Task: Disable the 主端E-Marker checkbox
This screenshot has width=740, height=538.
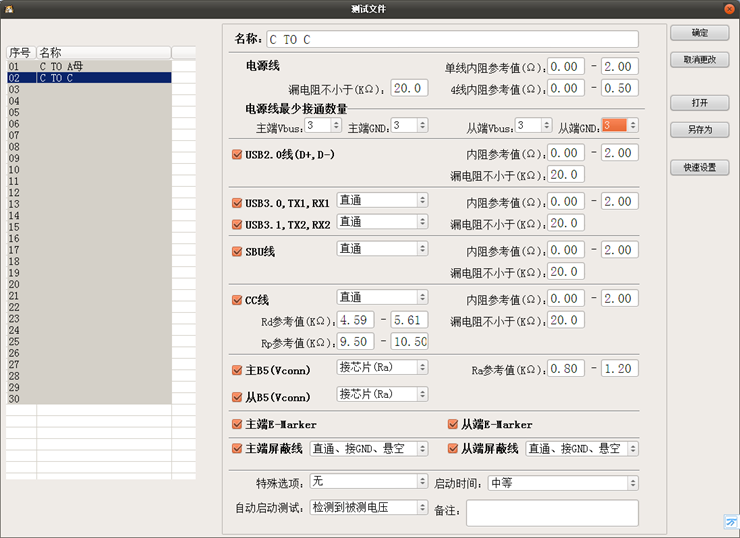Action: pos(237,425)
